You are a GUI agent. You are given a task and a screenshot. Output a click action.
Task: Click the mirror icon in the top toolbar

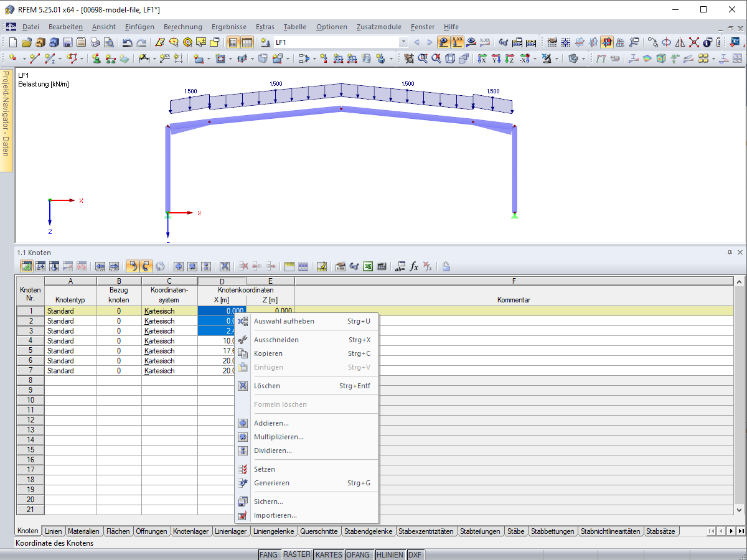coord(680,42)
